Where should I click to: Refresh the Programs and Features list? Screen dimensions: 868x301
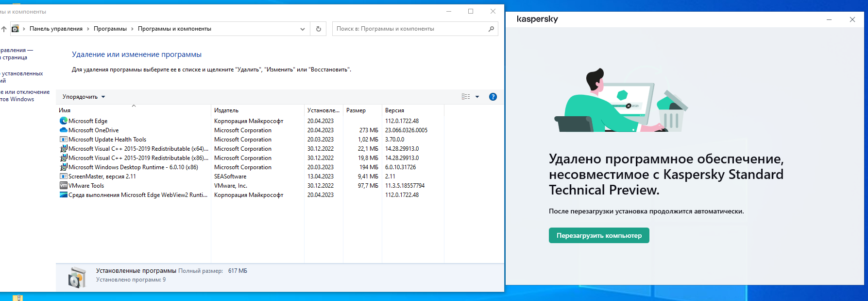point(319,29)
